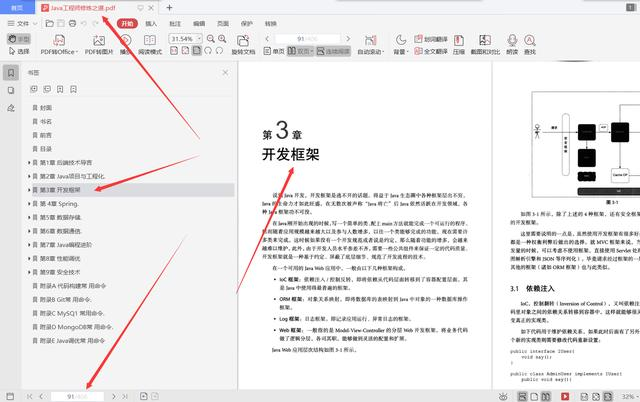Viewport: 640px width, 402px height.
Task: Click the page number field in status bar
Action: 77,396
